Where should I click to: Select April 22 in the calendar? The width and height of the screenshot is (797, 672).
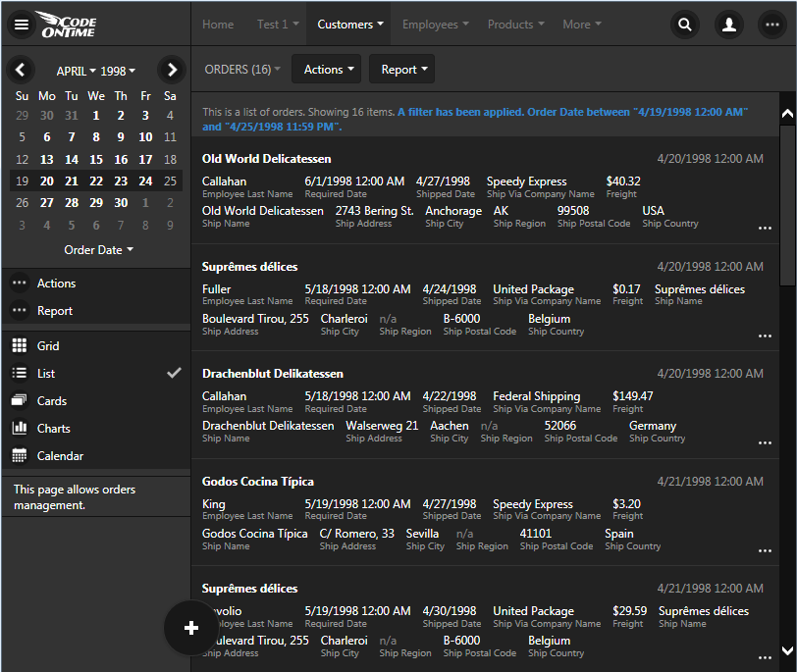tap(96, 181)
